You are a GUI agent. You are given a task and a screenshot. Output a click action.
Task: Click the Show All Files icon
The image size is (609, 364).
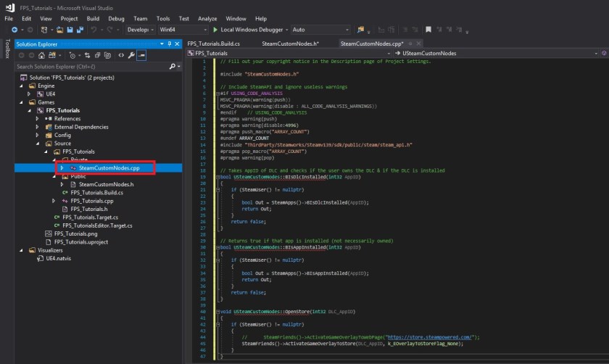pyautogui.click(x=107, y=56)
